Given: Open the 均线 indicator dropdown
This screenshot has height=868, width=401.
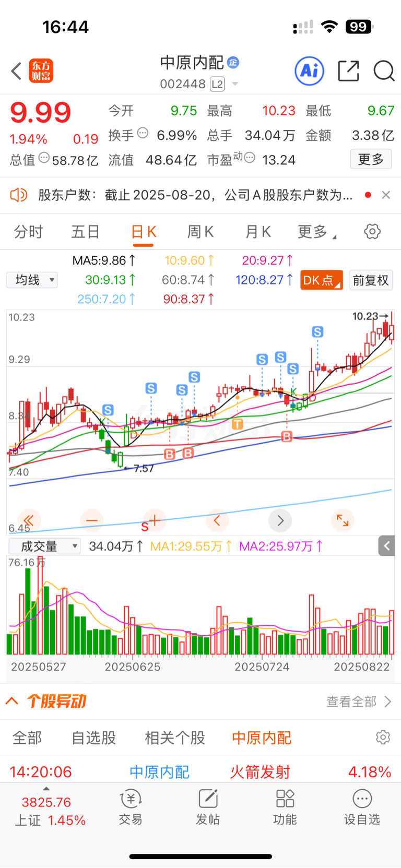Looking at the screenshot, I should [32, 280].
